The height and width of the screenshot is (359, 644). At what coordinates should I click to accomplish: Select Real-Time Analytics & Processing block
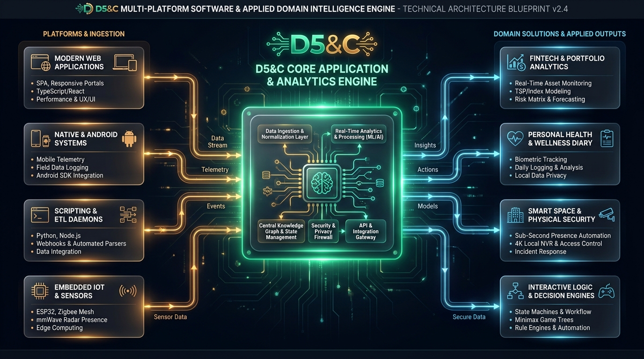coord(358,134)
